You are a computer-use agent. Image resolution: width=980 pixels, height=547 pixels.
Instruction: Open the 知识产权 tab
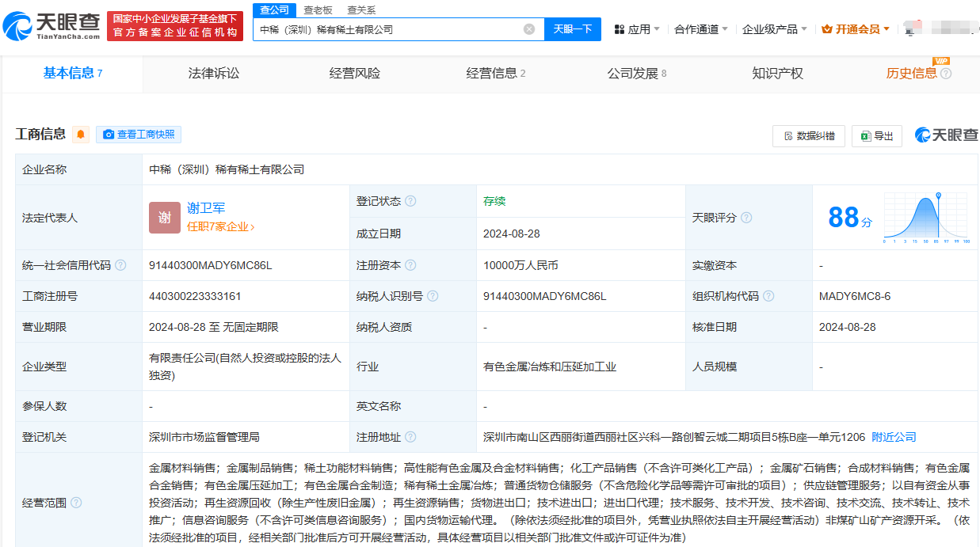coord(778,74)
